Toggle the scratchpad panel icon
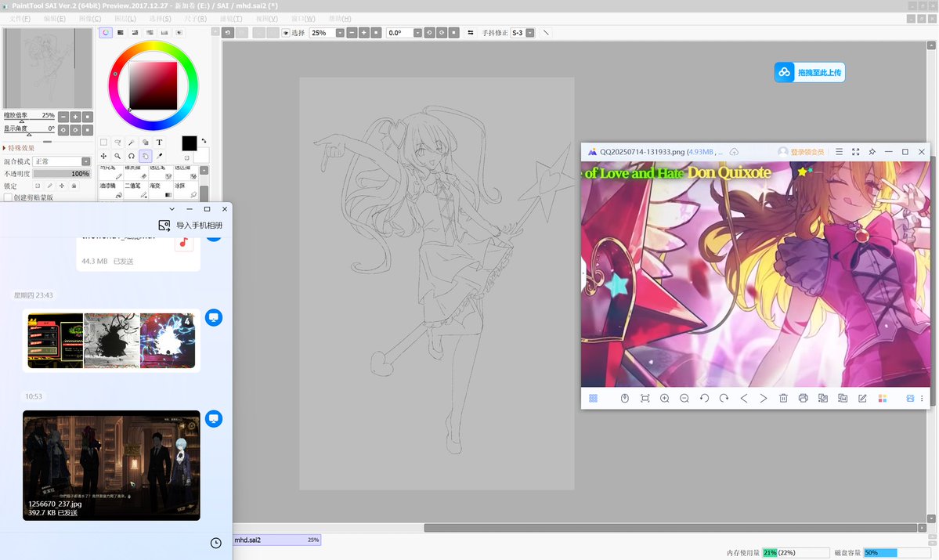Image resolution: width=939 pixels, height=560 pixels. [179, 33]
